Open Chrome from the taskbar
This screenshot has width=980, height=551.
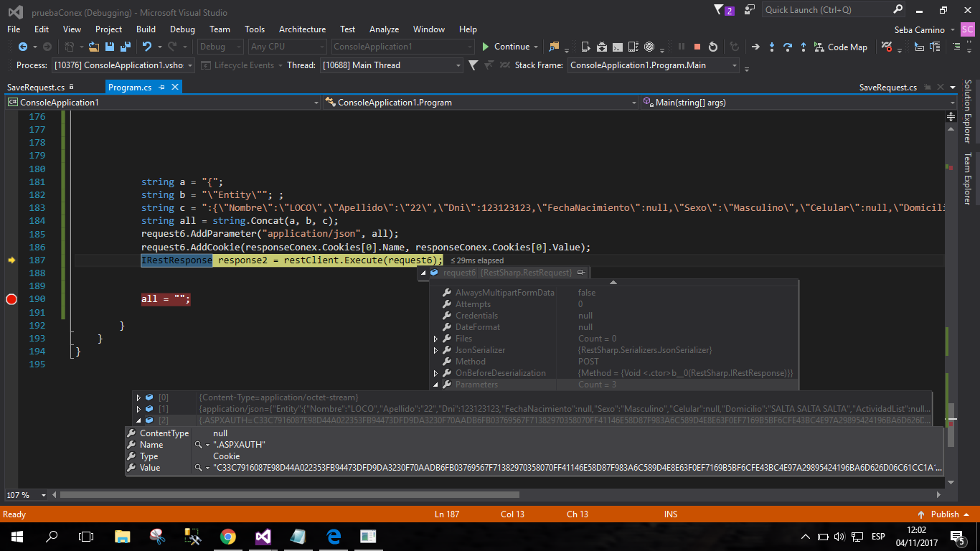click(x=228, y=536)
